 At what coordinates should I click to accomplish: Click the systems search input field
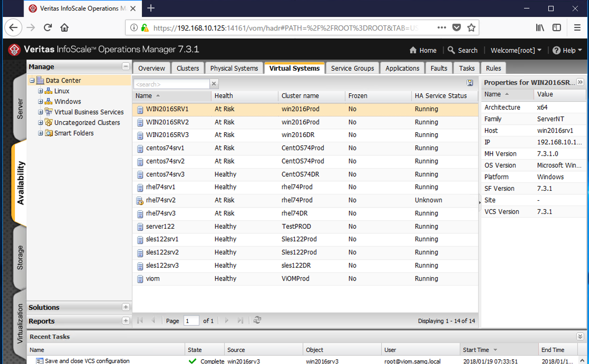tap(171, 84)
